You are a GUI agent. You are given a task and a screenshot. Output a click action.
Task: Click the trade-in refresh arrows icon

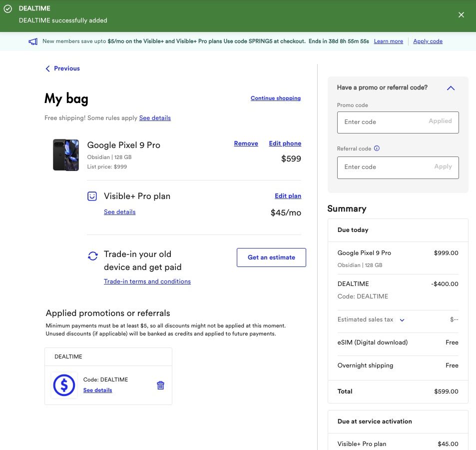(92, 256)
